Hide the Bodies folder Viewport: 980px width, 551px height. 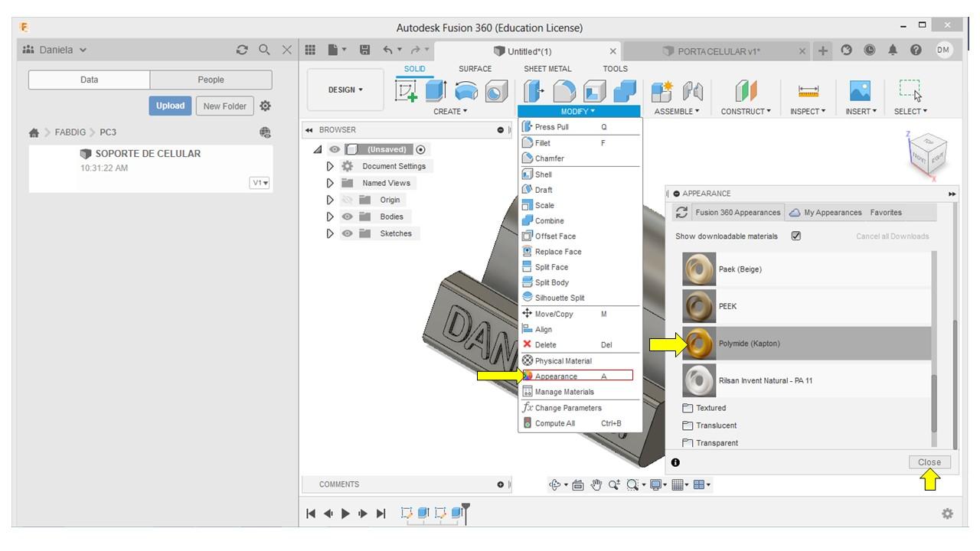click(x=348, y=217)
